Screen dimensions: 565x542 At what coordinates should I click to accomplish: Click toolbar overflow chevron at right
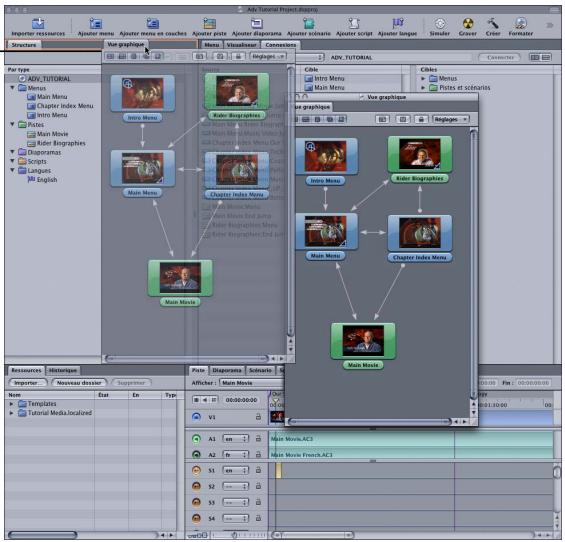point(550,25)
